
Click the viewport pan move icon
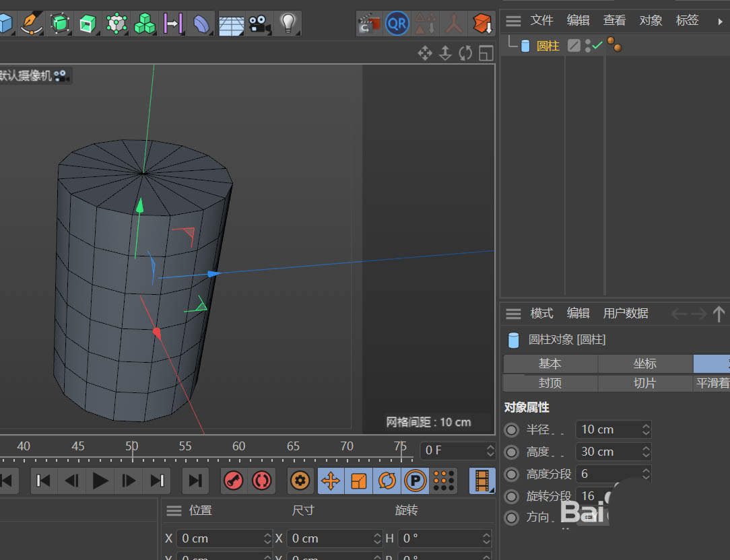425,53
